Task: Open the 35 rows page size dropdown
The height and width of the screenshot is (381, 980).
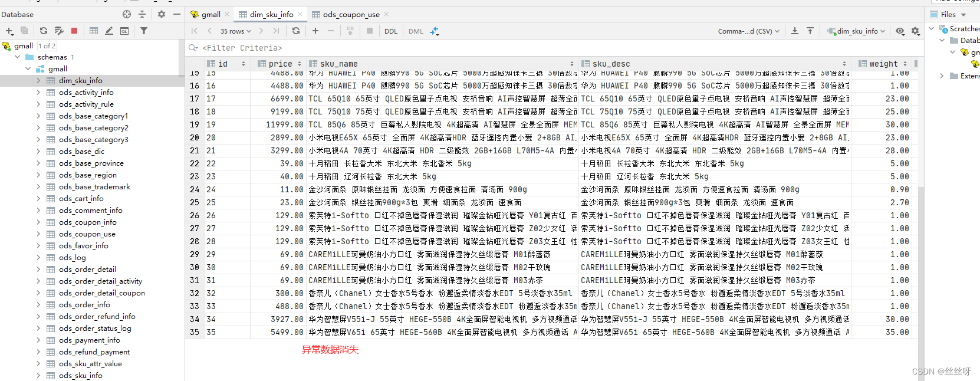Action: (x=235, y=31)
